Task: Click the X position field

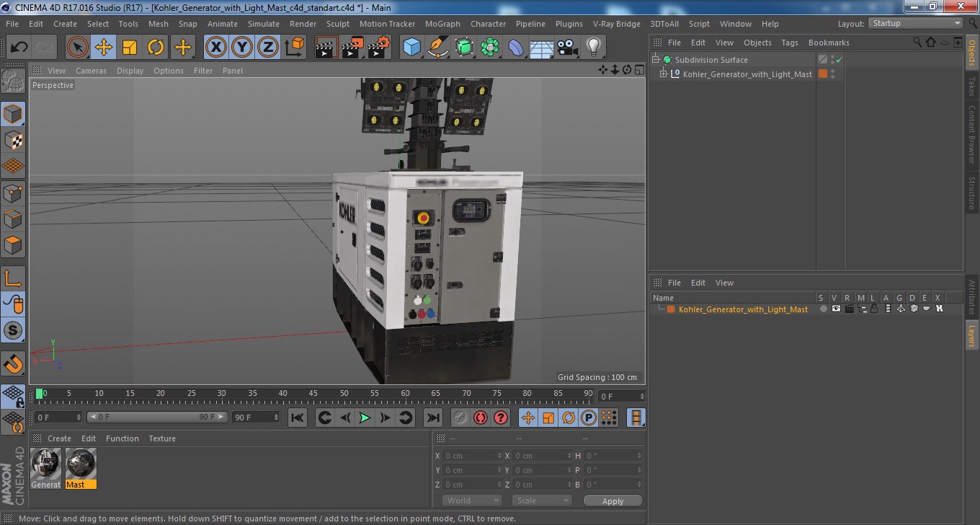Action: 473,456
